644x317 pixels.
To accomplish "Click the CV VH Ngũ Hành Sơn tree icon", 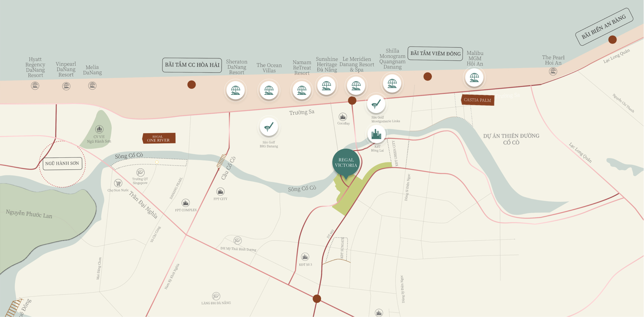I will (x=99, y=129).
